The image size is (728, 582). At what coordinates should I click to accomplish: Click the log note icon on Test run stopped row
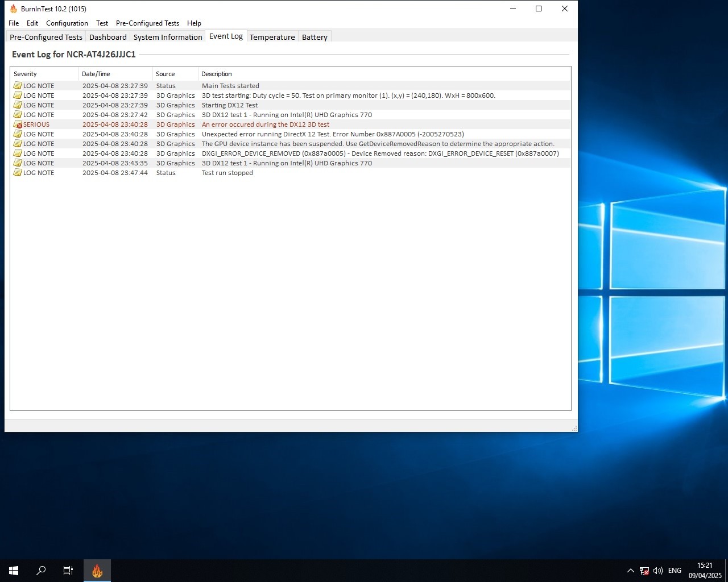point(18,173)
